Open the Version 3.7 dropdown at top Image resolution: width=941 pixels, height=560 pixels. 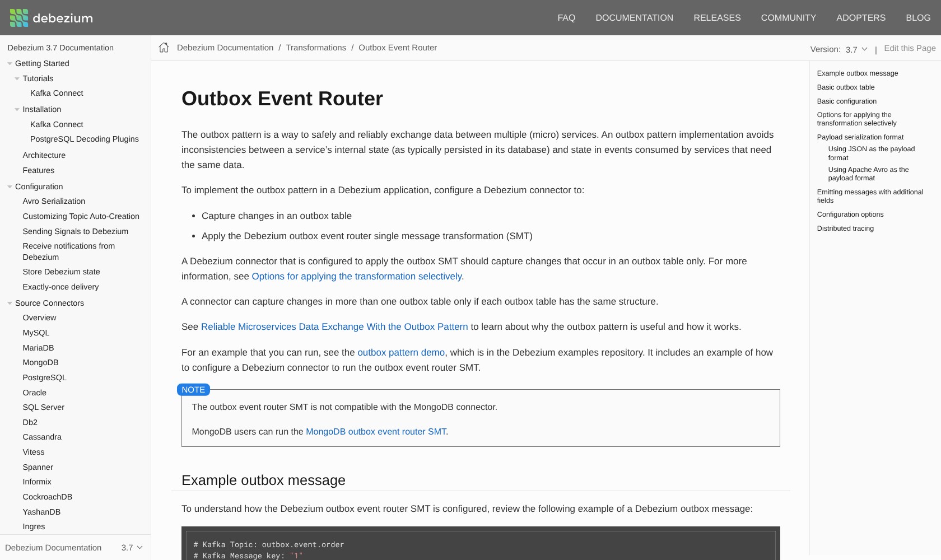coord(856,49)
